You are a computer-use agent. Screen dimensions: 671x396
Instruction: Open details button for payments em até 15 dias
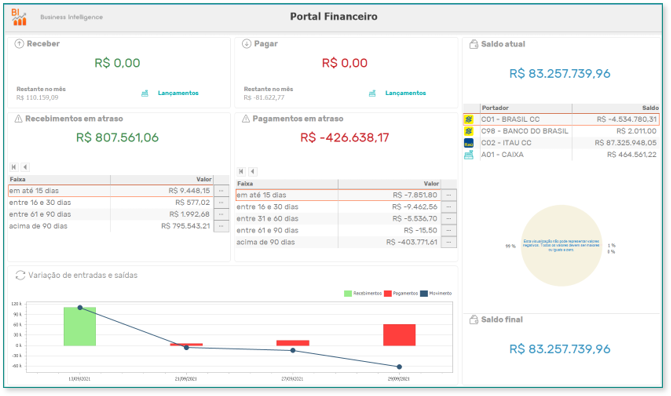448,195
